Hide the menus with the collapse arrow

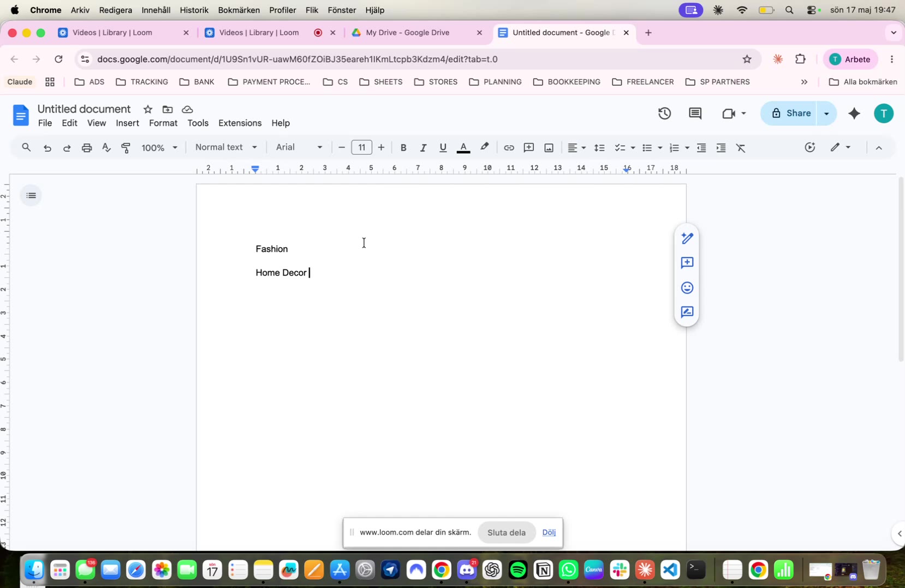[x=879, y=148]
